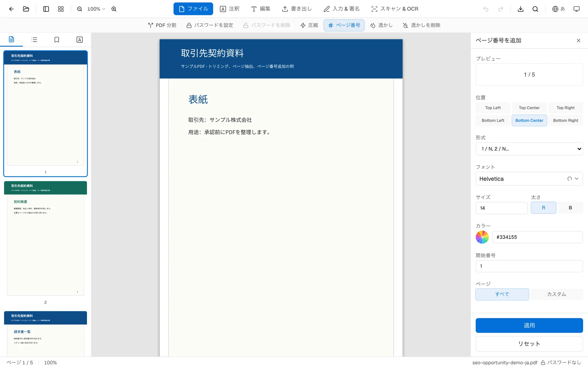
Task: Open the Helvetica font dropdown
Action: point(529,179)
